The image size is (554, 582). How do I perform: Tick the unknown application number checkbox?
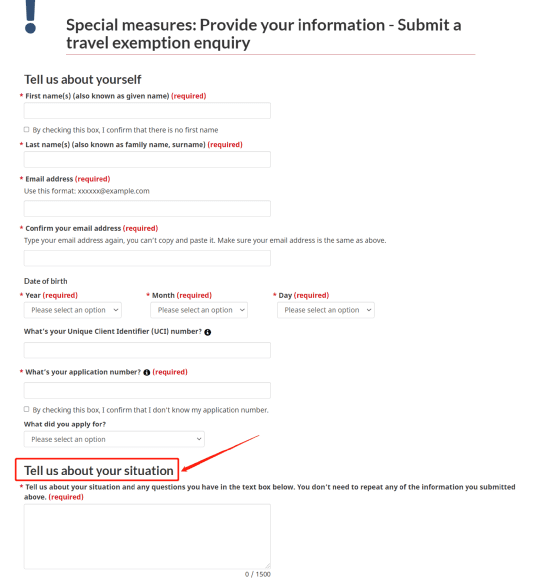tap(26, 409)
